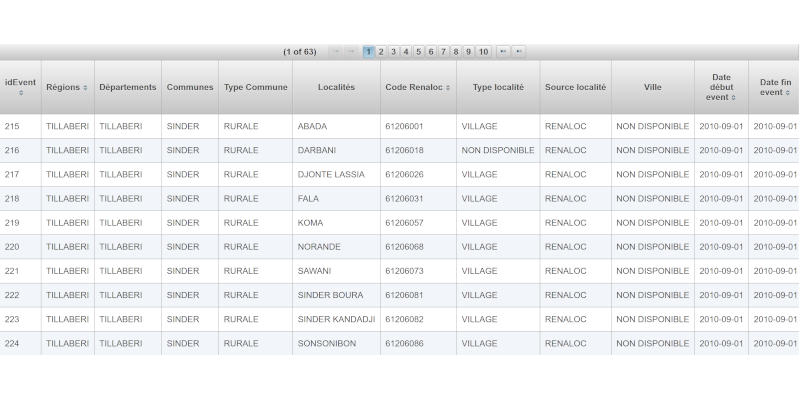
Task: Click the Départements column header
Action: point(128,88)
